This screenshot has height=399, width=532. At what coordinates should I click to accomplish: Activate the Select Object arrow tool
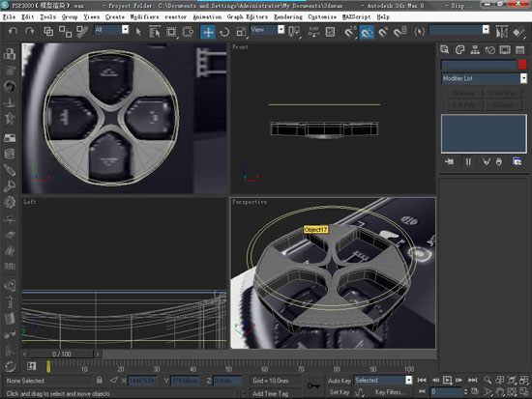point(138,32)
